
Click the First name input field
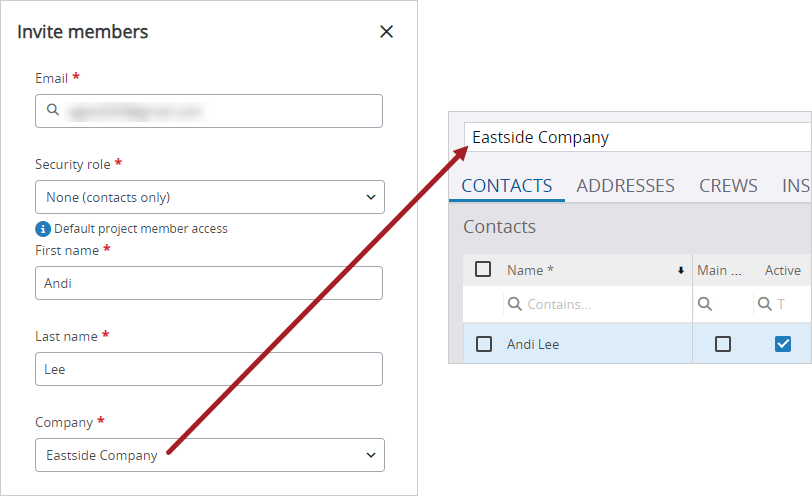pyautogui.click(x=209, y=283)
